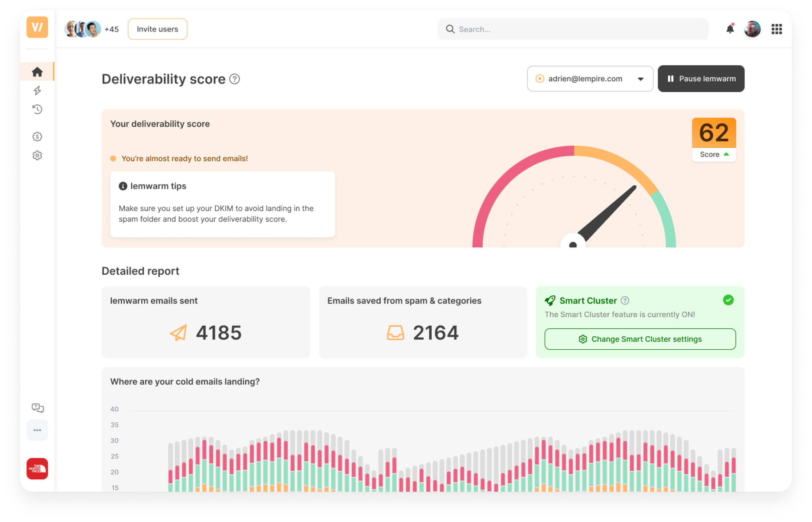This screenshot has height=522, width=812.
Task: Click the Smart Cluster help icon
Action: [625, 301]
